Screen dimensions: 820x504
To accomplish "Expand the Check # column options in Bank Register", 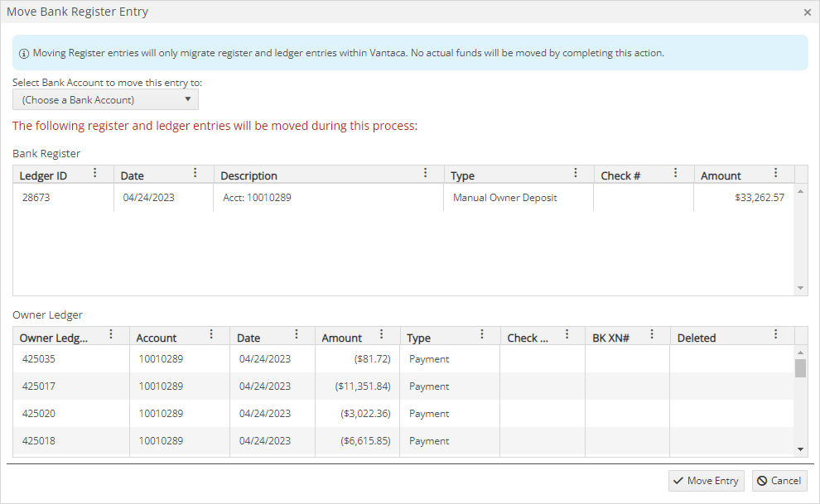I will click(675, 173).
